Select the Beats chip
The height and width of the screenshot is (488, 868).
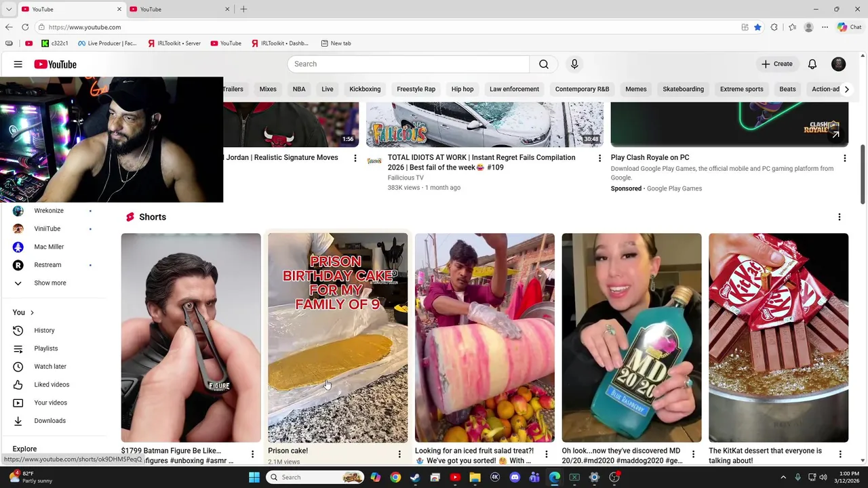tap(788, 89)
